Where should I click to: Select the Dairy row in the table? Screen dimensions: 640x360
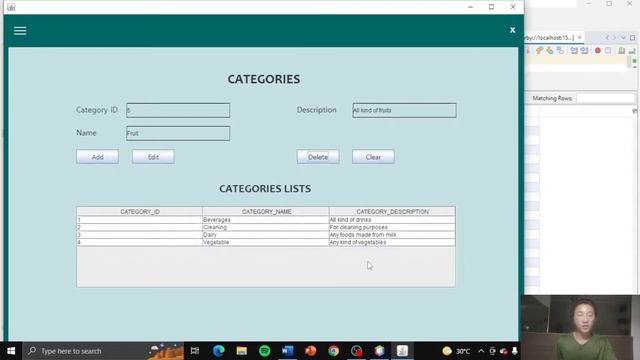266,235
